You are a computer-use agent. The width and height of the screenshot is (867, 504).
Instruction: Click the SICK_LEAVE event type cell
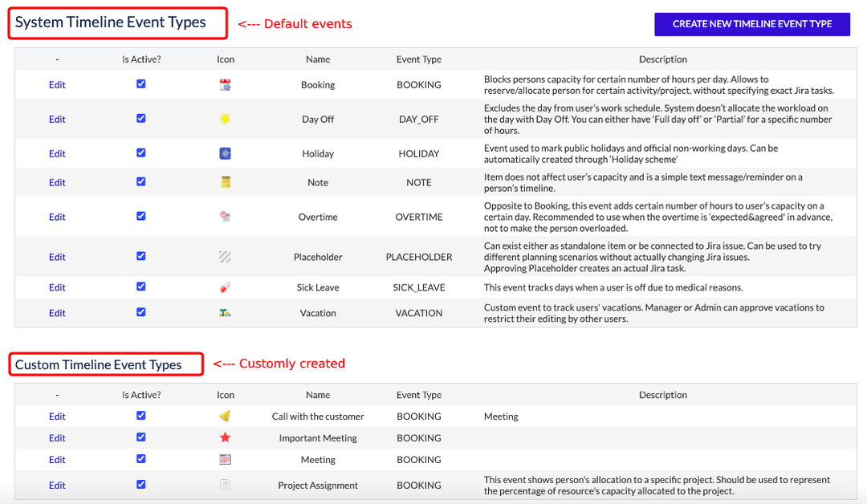(x=418, y=287)
